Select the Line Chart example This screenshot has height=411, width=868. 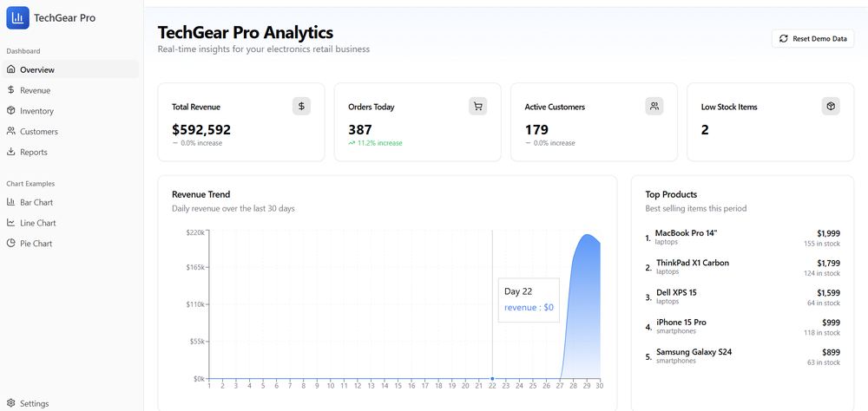71,222
